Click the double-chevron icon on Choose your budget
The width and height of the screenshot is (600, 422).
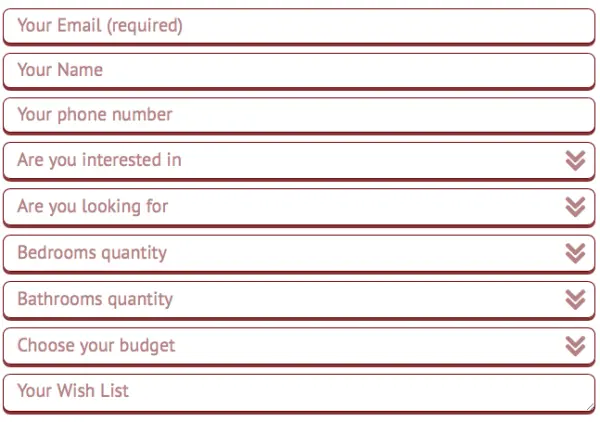click(574, 345)
